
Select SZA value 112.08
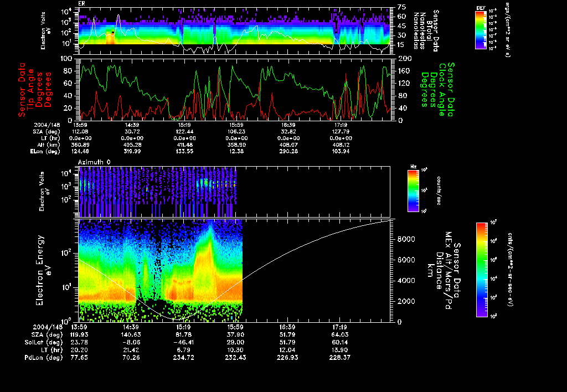(x=80, y=132)
